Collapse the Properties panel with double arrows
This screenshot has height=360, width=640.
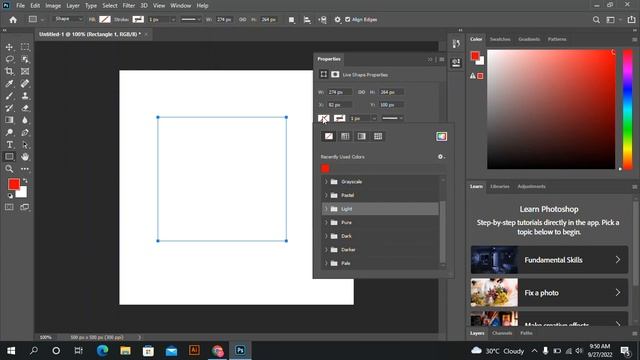[x=430, y=59]
